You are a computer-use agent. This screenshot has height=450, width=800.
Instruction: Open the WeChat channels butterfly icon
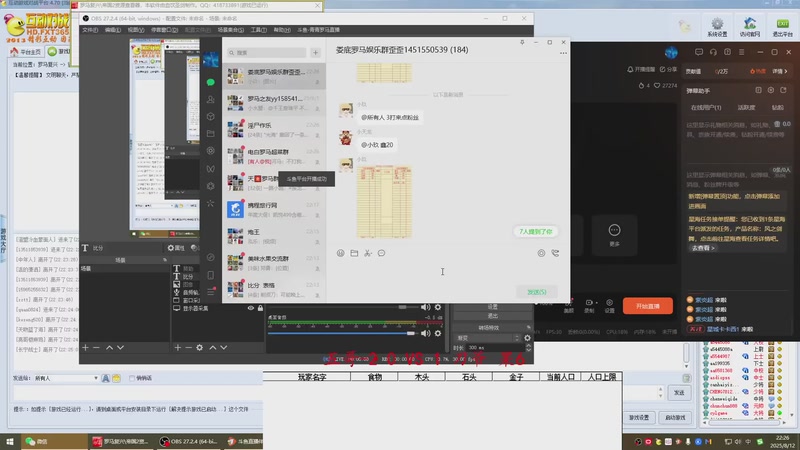pos(210,169)
